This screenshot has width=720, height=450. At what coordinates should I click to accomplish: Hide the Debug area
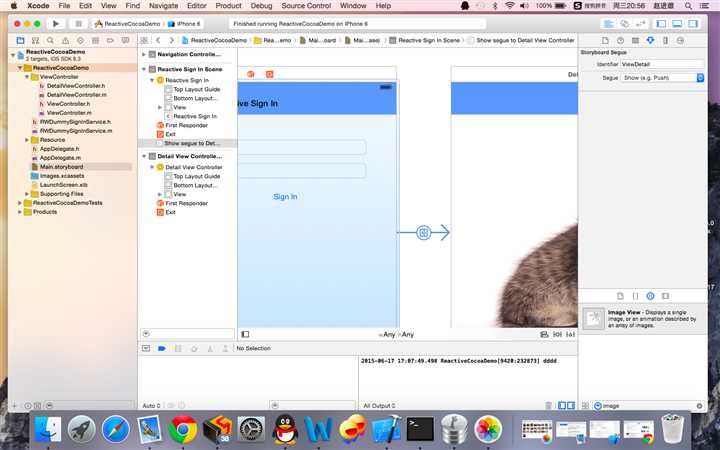coord(677,24)
